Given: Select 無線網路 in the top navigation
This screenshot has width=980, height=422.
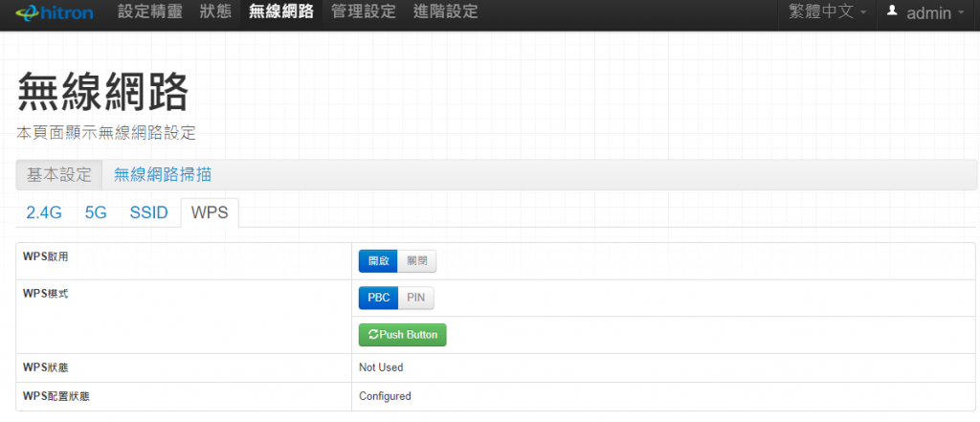Looking at the screenshot, I should pyautogui.click(x=280, y=12).
